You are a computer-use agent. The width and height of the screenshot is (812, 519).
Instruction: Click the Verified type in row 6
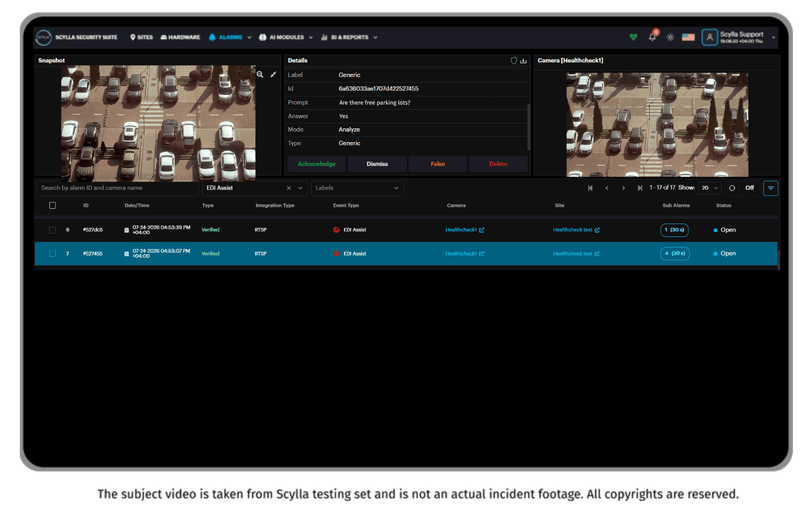tap(210, 230)
